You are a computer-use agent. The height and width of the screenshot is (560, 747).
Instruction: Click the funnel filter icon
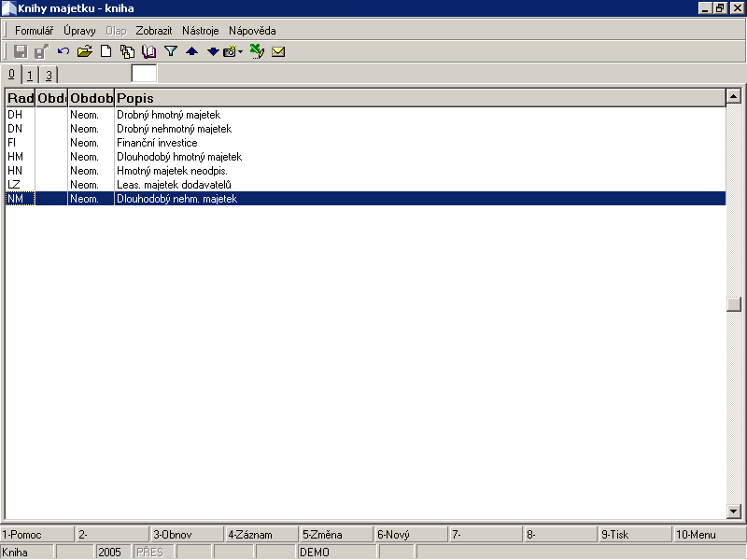tap(171, 51)
